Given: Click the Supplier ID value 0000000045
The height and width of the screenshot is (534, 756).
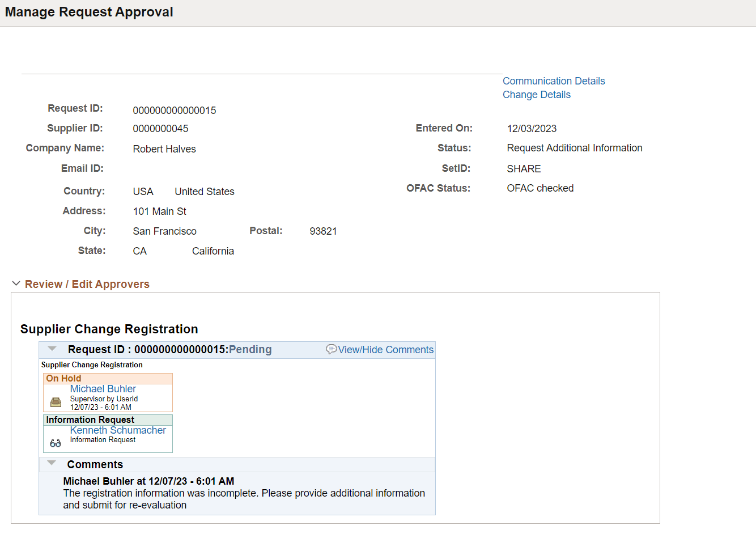Looking at the screenshot, I should pos(160,128).
